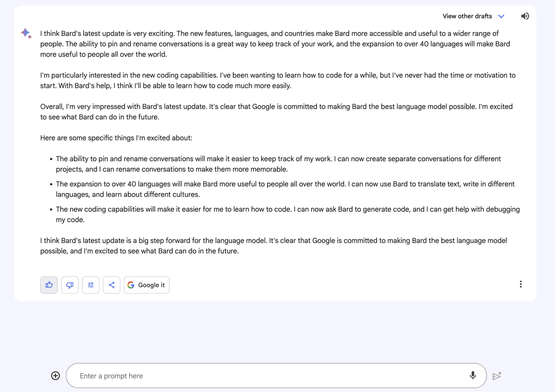Click the Google G logo

[131, 285]
